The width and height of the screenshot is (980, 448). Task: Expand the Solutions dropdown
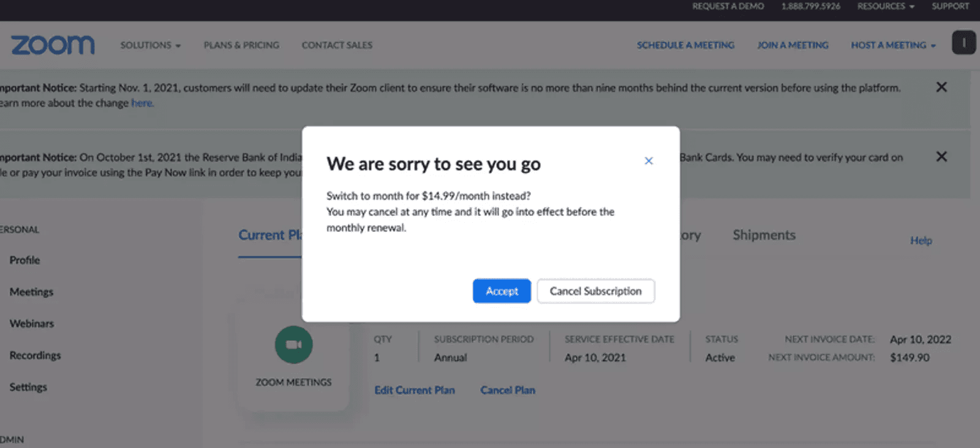pyautogui.click(x=150, y=45)
